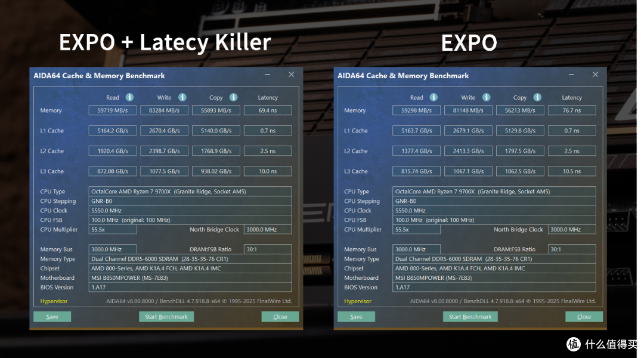Screen dimensions: 644x358
Task: Click Memory Type DDR5-6000 field, right window
Action: (494, 259)
